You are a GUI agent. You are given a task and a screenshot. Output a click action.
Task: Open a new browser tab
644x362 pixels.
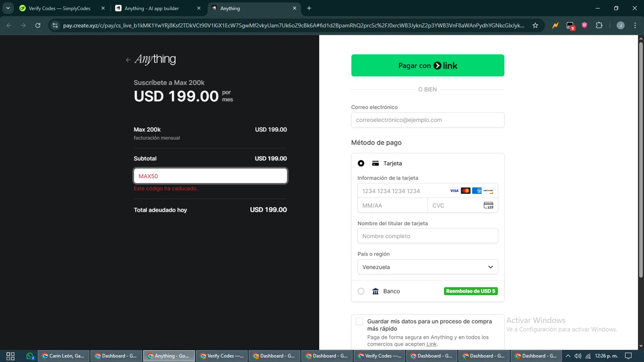point(309,8)
